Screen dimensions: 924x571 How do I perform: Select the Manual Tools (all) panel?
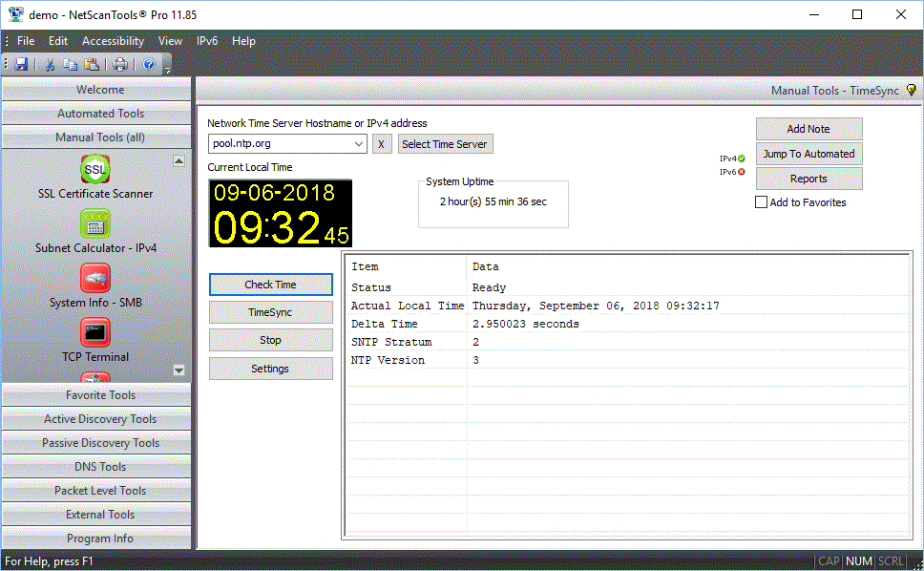(96, 137)
